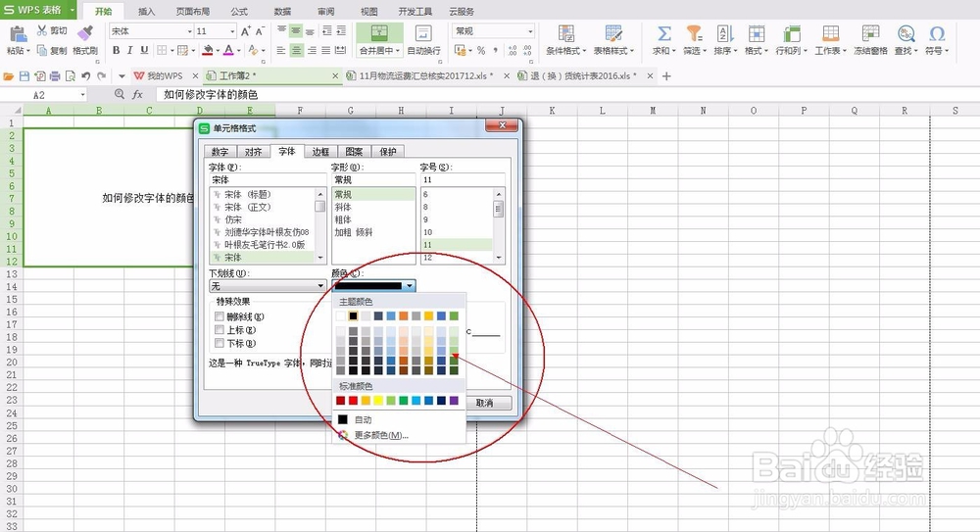
Task: Open the Symbol omega icon
Action: click(936, 33)
